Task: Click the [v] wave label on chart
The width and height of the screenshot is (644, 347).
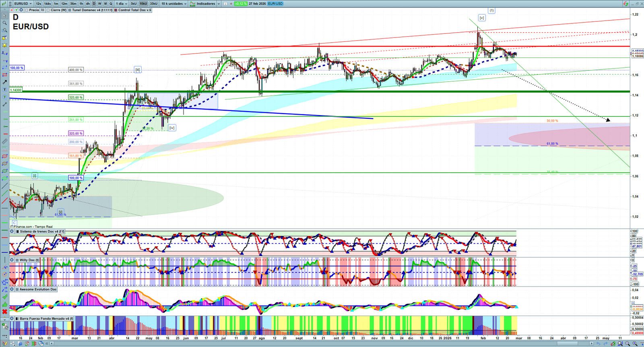Action: (x=482, y=18)
